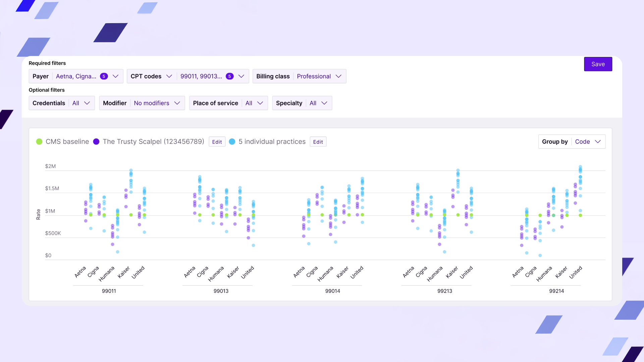The width and height of the screenshot is (644, 362).
Task: Toggle the Trusty Scalpel series visibility
Action: tap(96, 141)
